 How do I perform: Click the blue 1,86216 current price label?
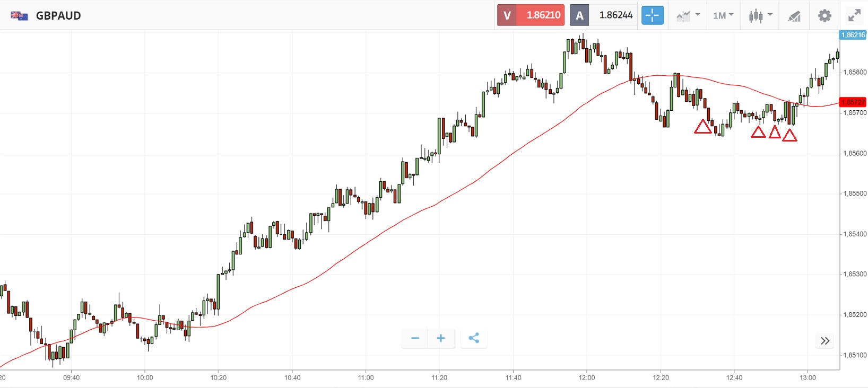click(853, 35)
